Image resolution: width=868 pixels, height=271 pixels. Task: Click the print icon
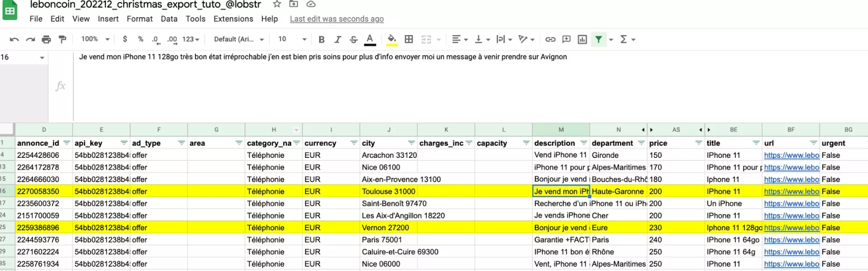(x=46, y=39)
